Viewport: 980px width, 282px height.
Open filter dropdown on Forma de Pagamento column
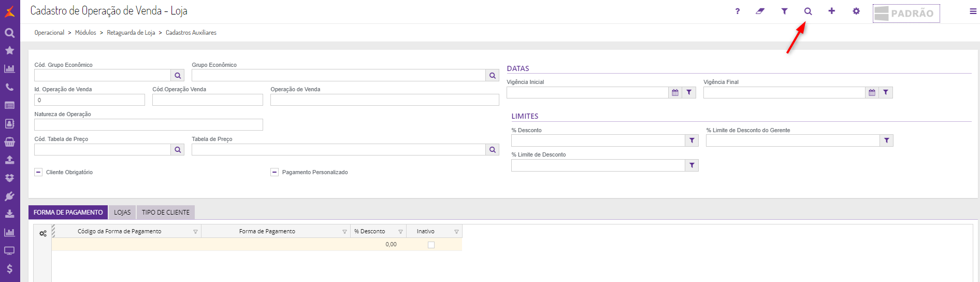[x=344, y=232]
